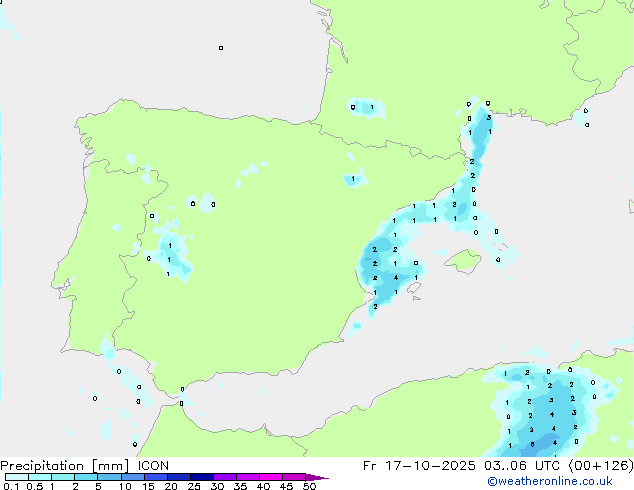The width and height of the screenshot is (634, 490).
Task: Pick the 35–40 mm legend swatch
Action: click(247, 477)
